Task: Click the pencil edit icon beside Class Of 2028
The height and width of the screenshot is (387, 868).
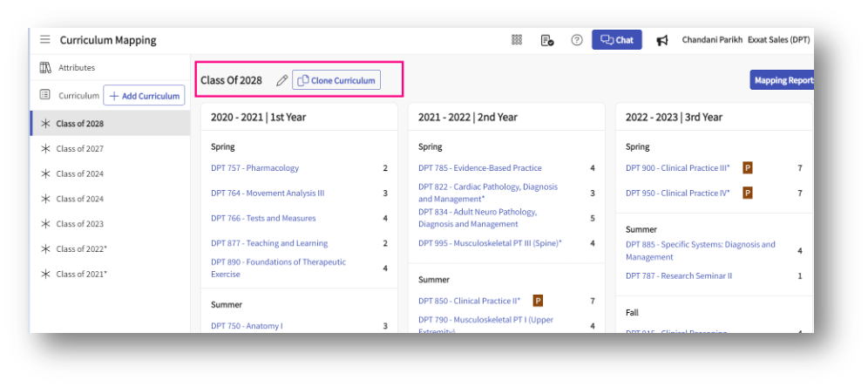Action: click(x=281, y=80)
